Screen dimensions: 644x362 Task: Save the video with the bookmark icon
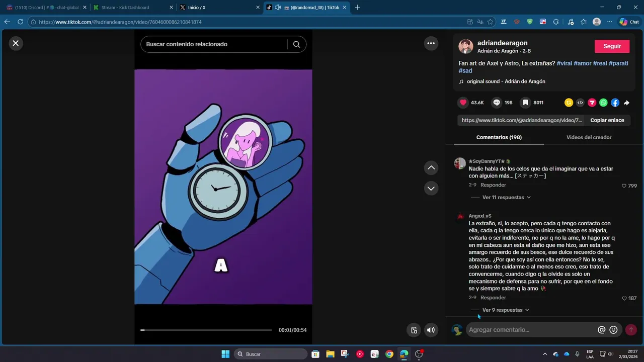coord(525,103)
